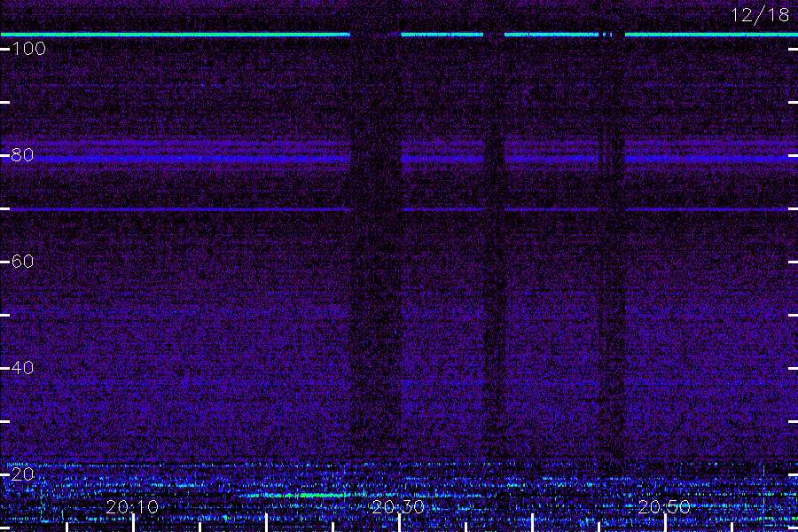Click the 80 frequency axis label
Image resolution: width=798 pixels, height=532 pixels.
(x=22, y=155)
